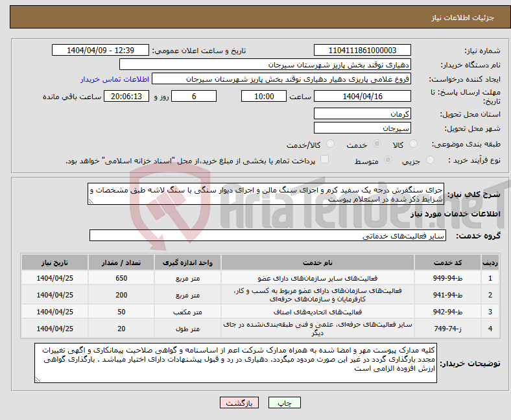Viewport: 511px width, 420px height.
Task: Click the quantity cell 20
Action: 121,329
